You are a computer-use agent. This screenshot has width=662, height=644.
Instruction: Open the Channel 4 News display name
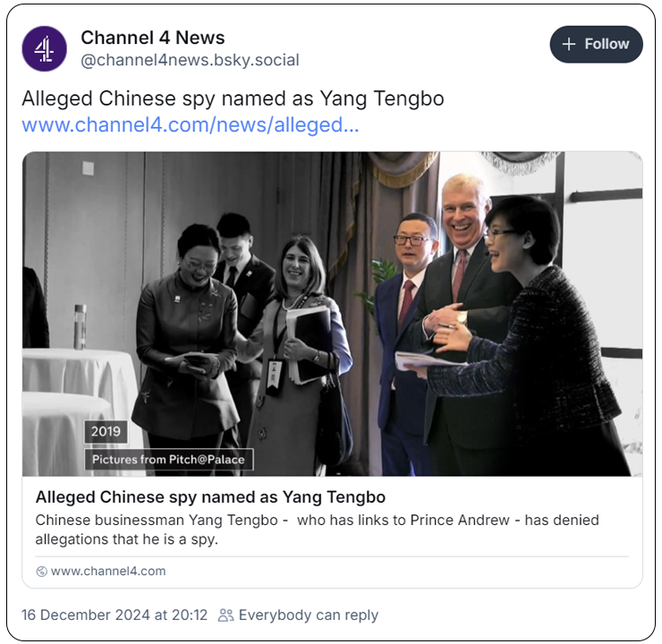[x=152, y=38]
